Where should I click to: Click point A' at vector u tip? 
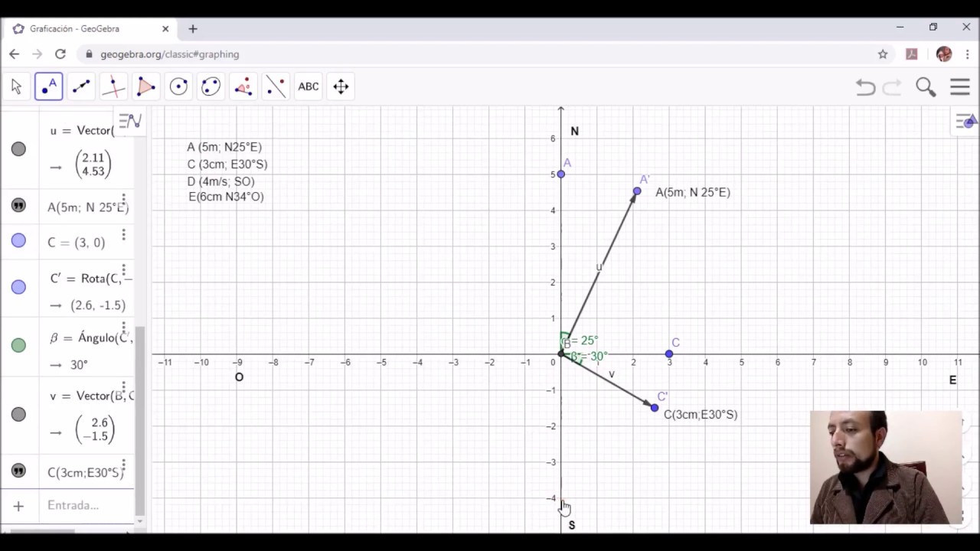coord(637,191)
